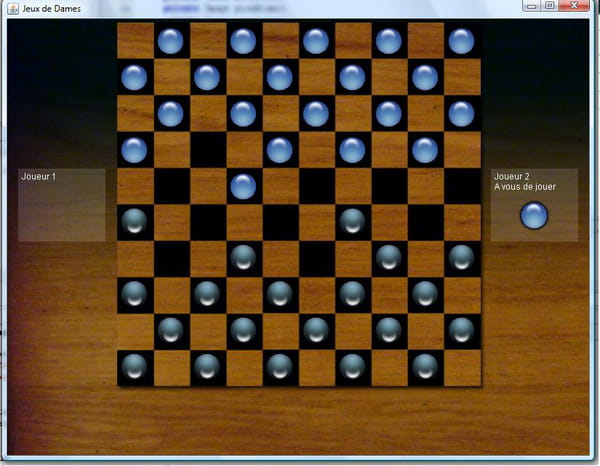Pick the rightmost dark piece in the bottom row
This screenshot has width=600, height=466.
pos(425,366)
